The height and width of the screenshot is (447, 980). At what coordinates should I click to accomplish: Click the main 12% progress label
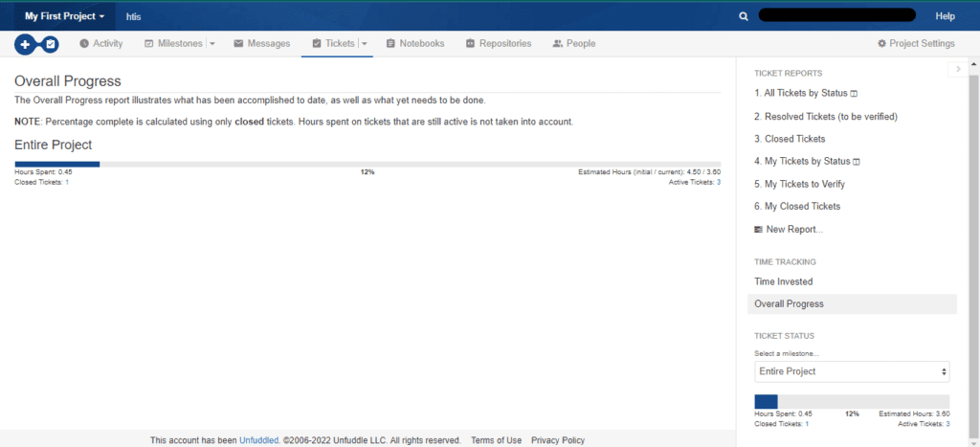[x=367, y=172]
